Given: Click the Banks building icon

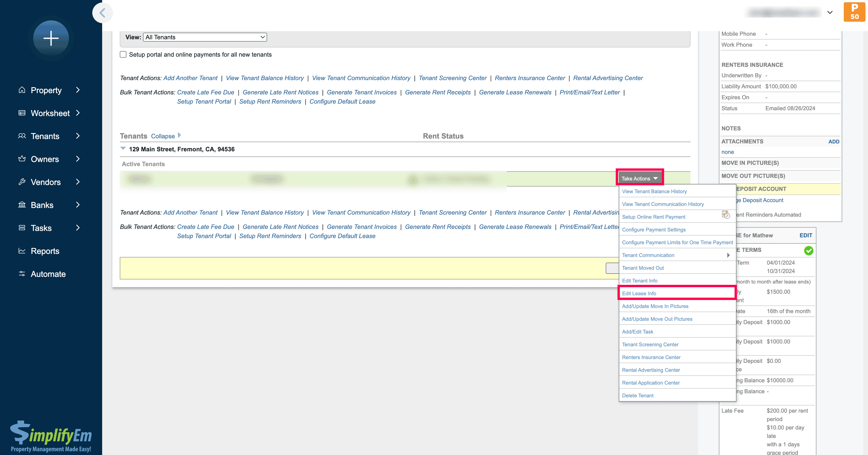Looking at the screenshot, I should (x=22, y=205).
